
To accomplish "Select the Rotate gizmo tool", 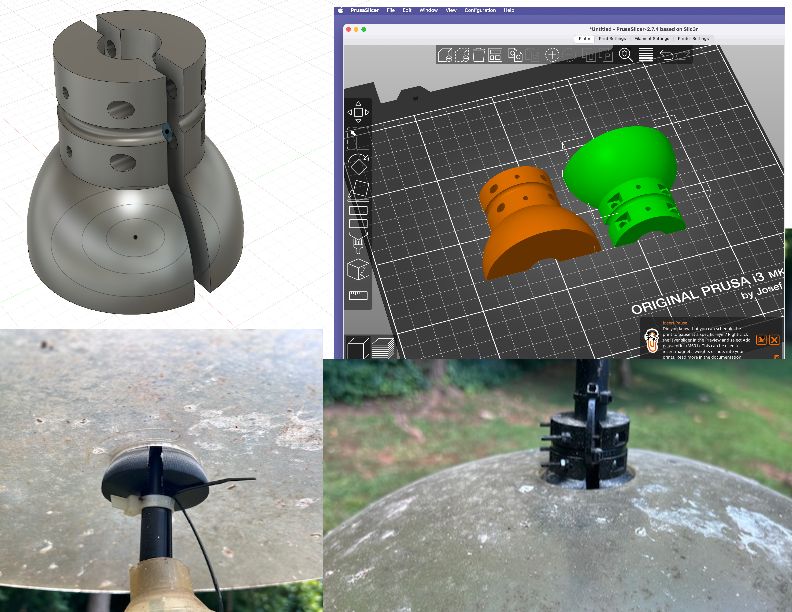I will [358, 165].
